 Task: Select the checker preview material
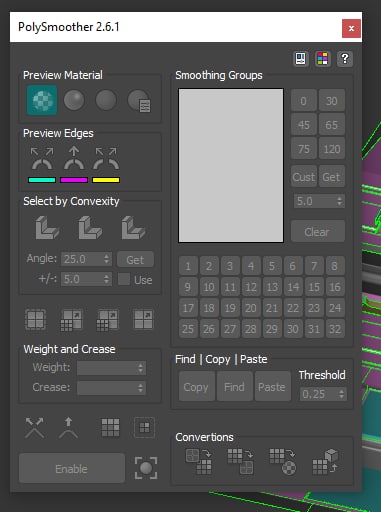click(x=42, y=100)
